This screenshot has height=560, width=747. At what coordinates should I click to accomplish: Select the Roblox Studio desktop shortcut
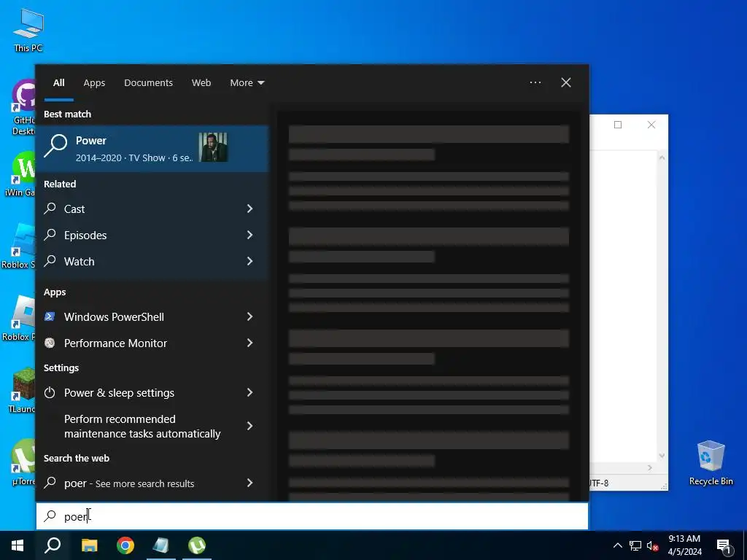(x=20, y=246)
